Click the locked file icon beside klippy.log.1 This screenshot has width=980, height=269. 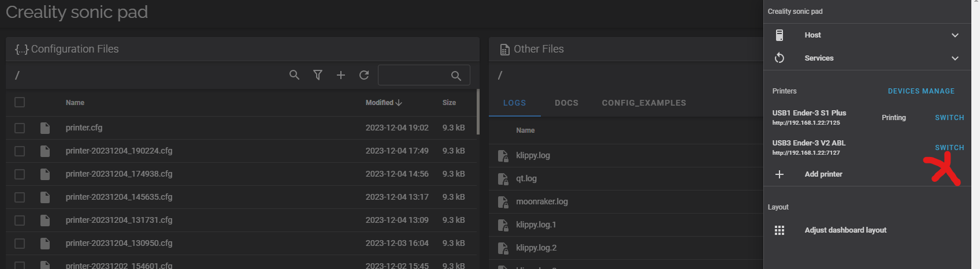[503, 225]
